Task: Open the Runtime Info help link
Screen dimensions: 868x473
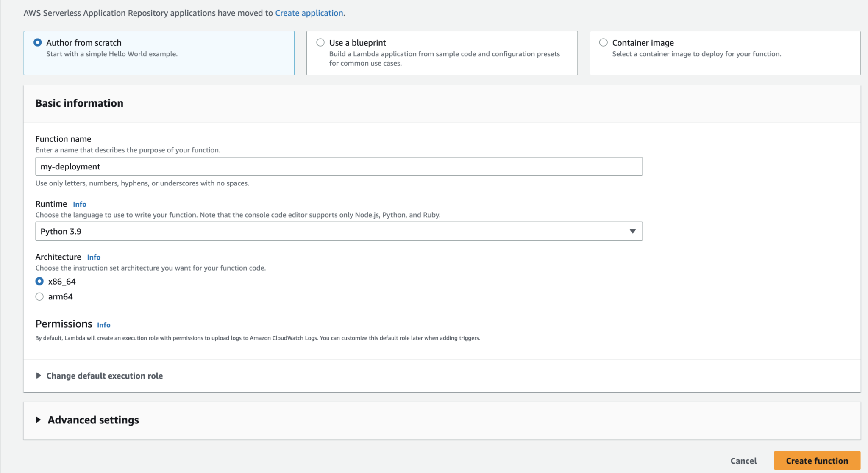Action: click(80, 204)
